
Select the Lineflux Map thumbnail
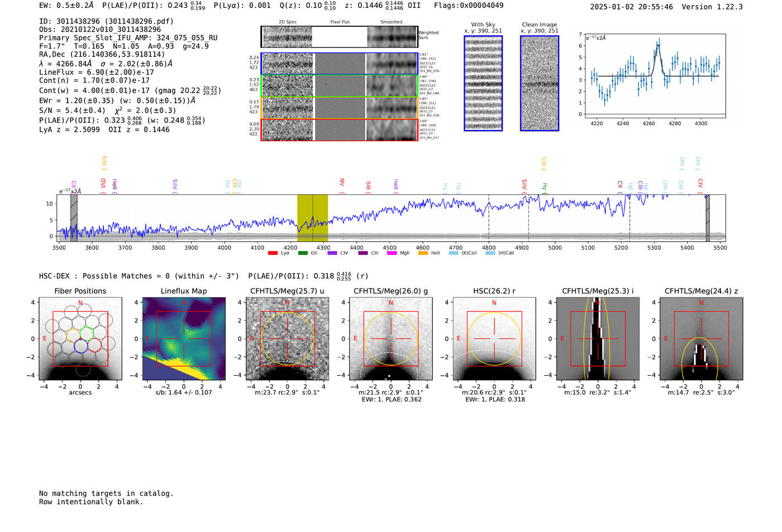184,339
